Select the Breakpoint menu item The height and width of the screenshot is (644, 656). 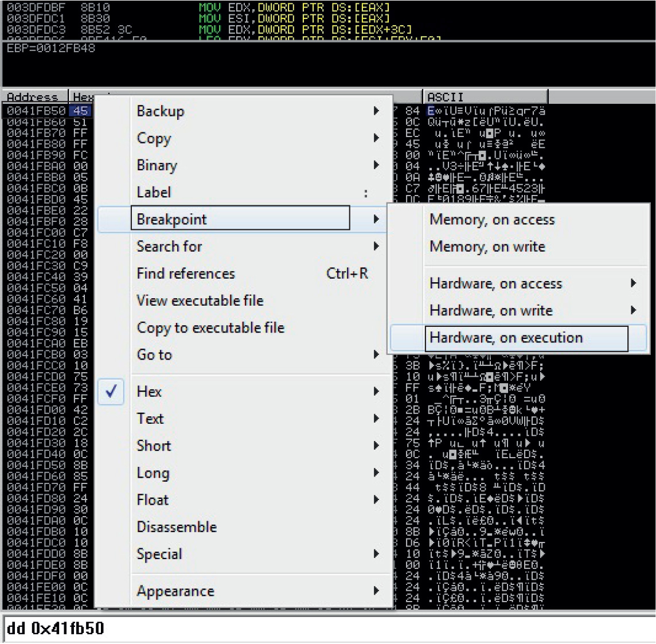click(x=245, y=219)
